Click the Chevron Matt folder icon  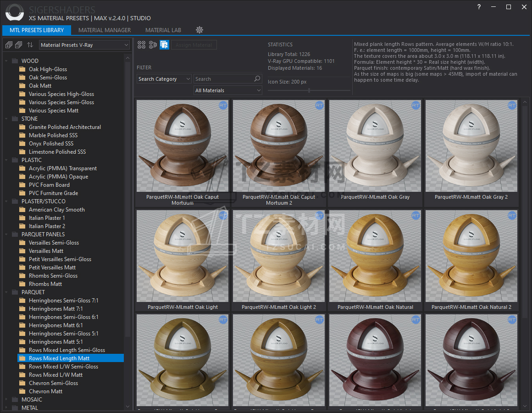point(22,391)
